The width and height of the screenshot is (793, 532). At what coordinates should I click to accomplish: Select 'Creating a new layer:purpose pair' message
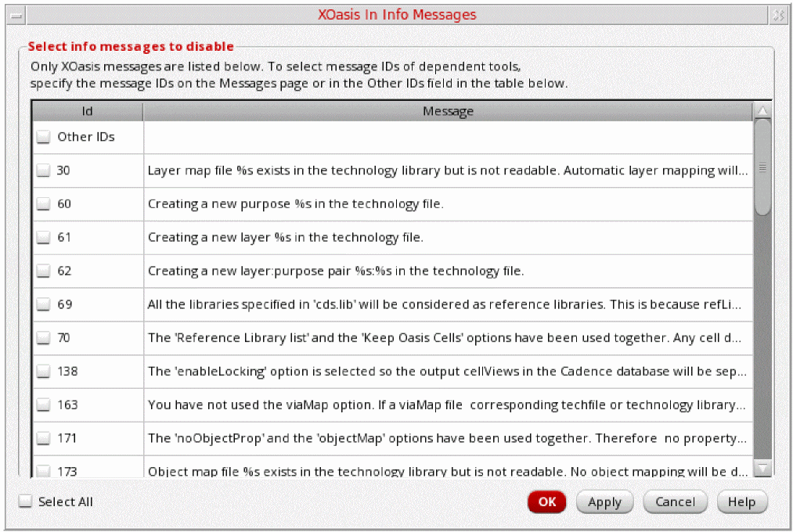click(336, 271)
